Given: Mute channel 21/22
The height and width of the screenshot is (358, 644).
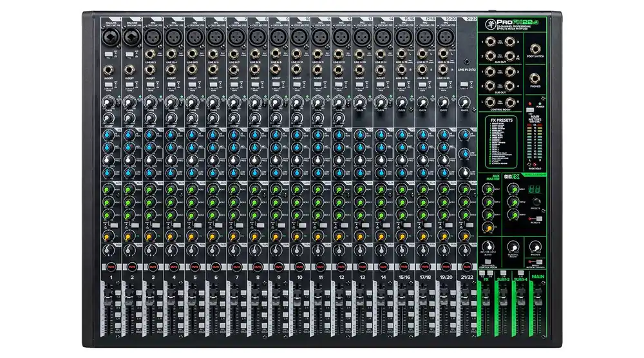Looking at the screenshot, I should coord(467,267).
